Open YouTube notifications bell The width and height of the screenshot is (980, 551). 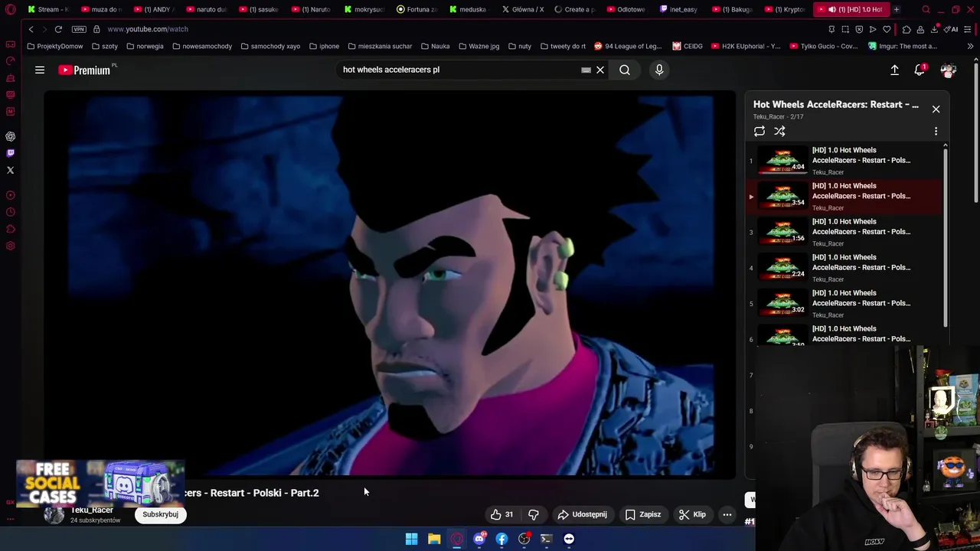920,70
